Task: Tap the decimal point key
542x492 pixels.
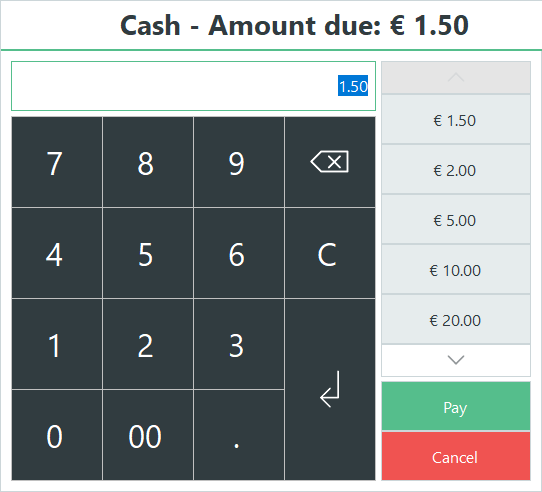Action: [x=239, y=435]
